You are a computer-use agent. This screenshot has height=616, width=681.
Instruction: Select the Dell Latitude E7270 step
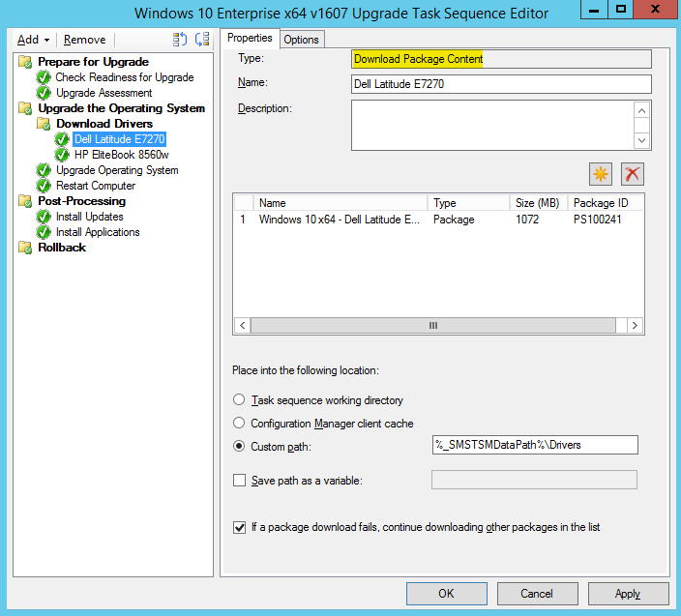119,139
